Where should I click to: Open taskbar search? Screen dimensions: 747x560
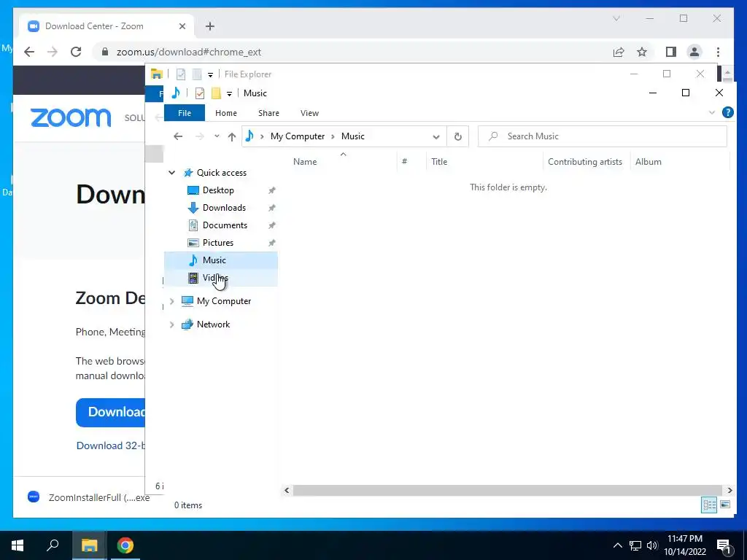pos(53,545)
